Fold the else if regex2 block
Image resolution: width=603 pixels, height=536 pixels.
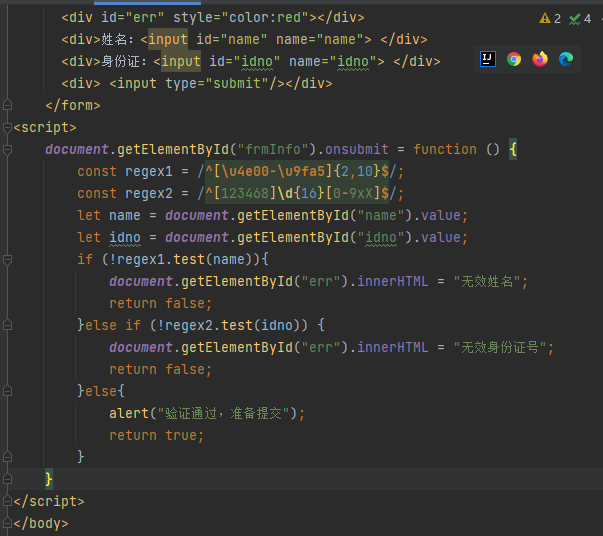point(7,325)
